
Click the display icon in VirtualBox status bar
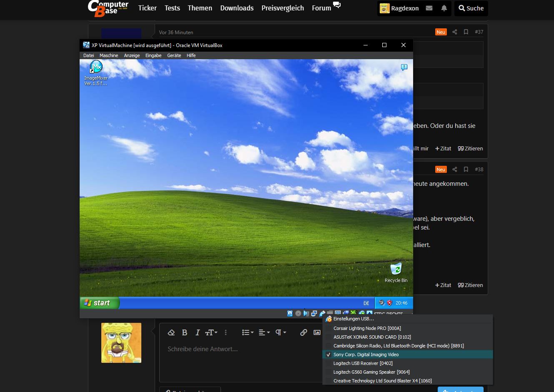coord(338,312)
